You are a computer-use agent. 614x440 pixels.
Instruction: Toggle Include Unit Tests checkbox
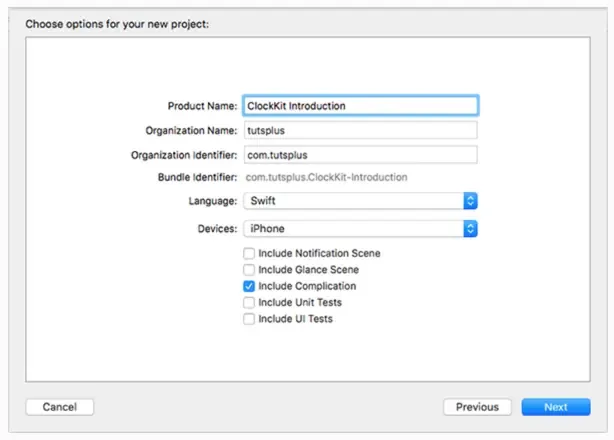coord(249,303)
